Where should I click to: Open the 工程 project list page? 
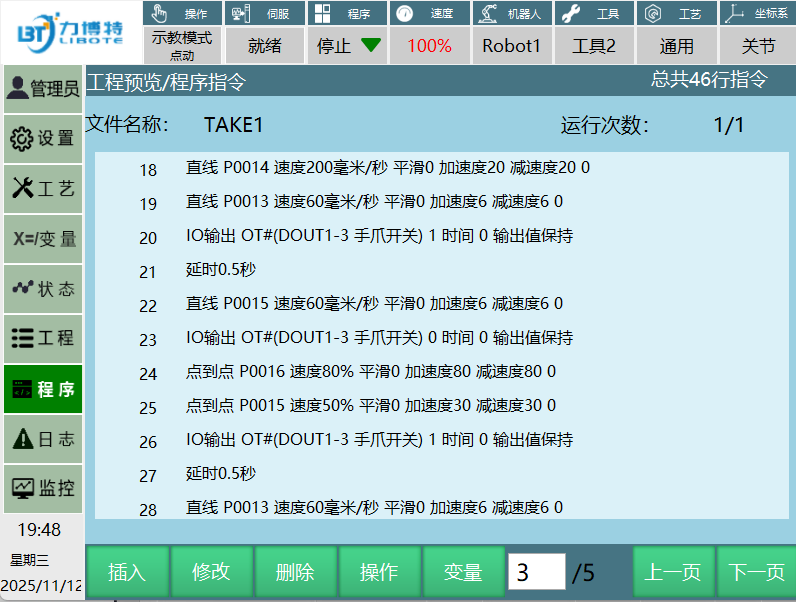[42, 339]
